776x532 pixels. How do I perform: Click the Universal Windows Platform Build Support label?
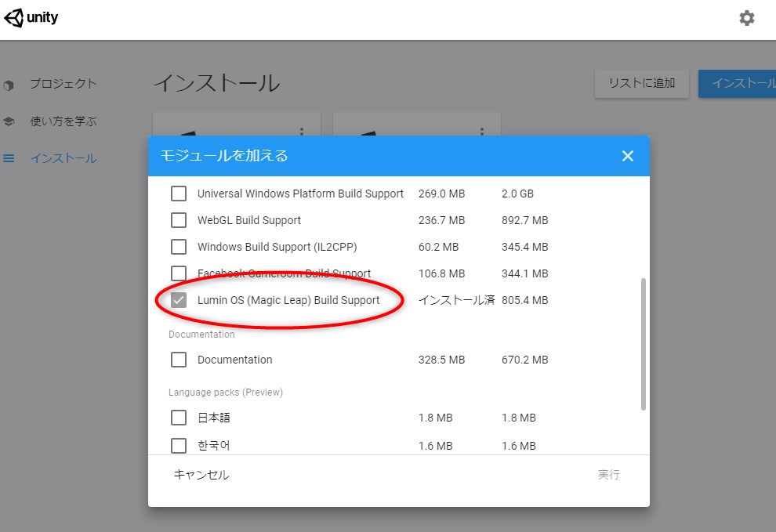(300, 194)
